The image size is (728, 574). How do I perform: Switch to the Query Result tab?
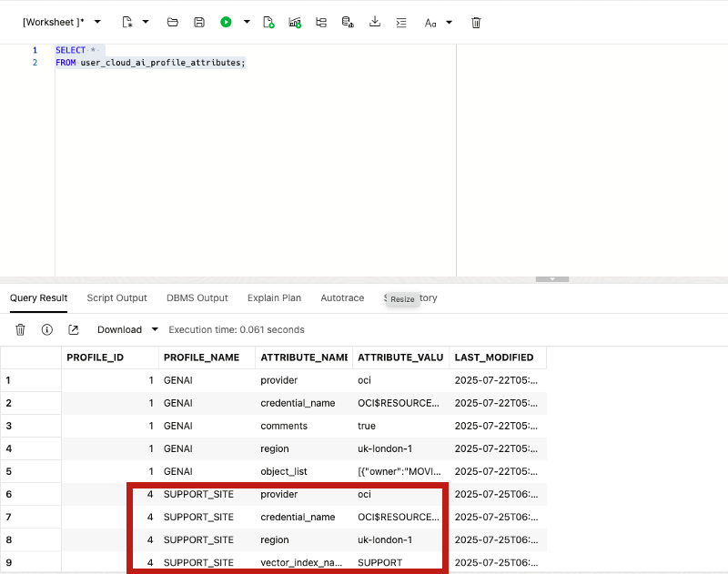[38, 297]
